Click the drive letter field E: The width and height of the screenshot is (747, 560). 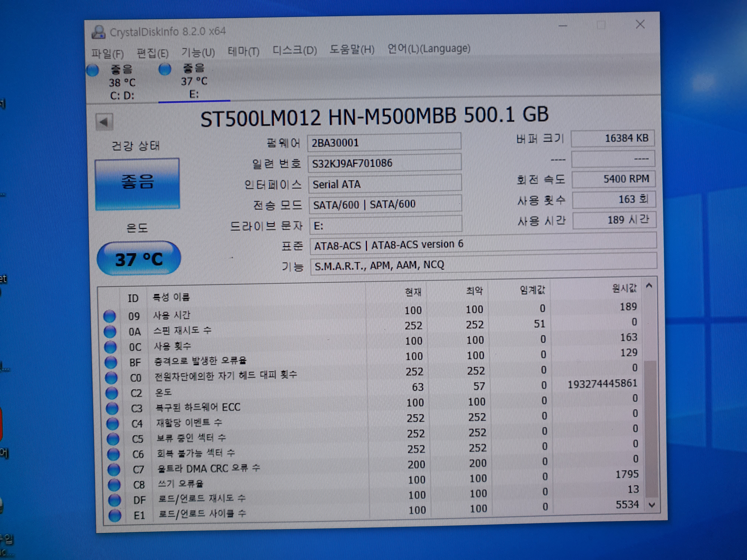(386, 225)
